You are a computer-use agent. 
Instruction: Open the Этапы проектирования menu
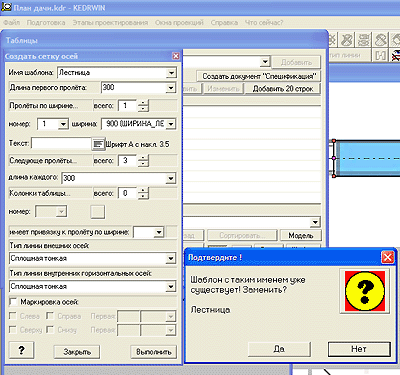(110, 23)
